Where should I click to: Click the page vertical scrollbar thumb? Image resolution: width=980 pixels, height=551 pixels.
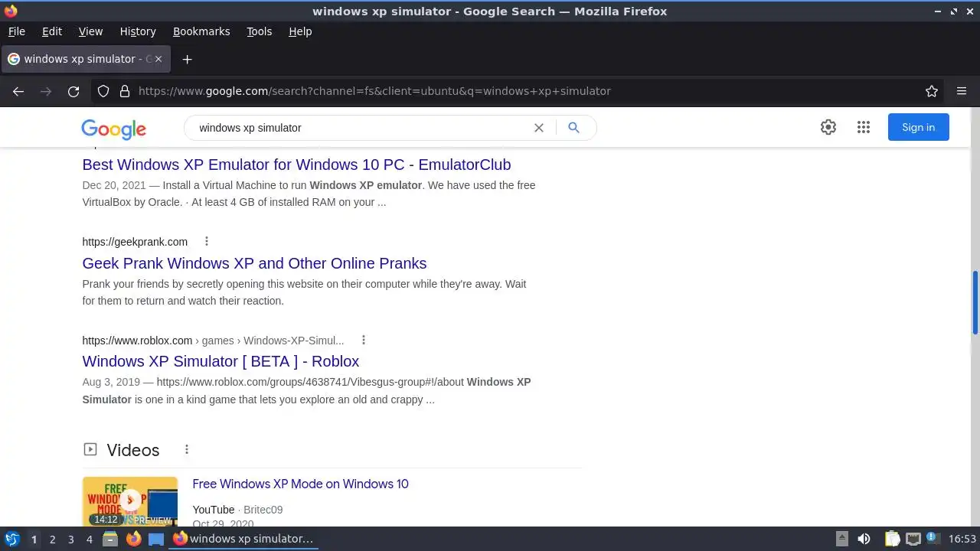point(975,302)
